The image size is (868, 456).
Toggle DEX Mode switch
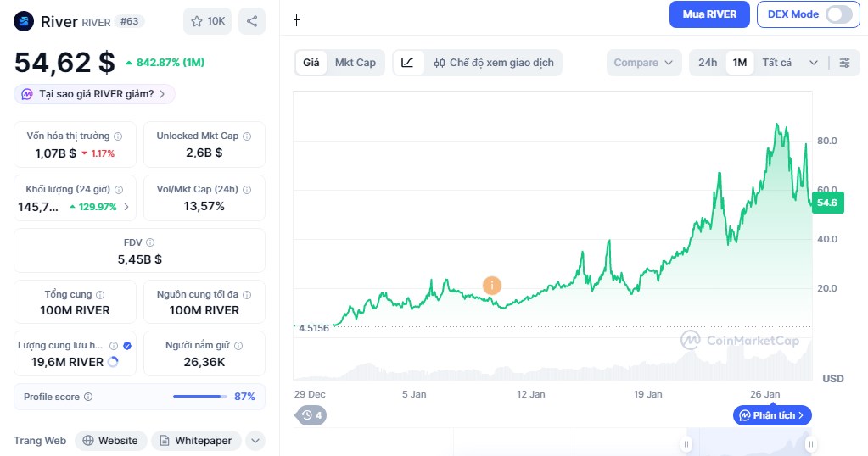point(837,14)
